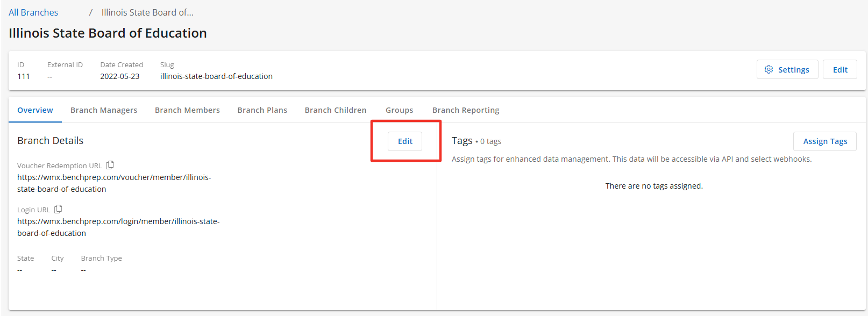Copy the Login URL
The image size is (868, 316).
pyautogui.click(x=59, y=209)
